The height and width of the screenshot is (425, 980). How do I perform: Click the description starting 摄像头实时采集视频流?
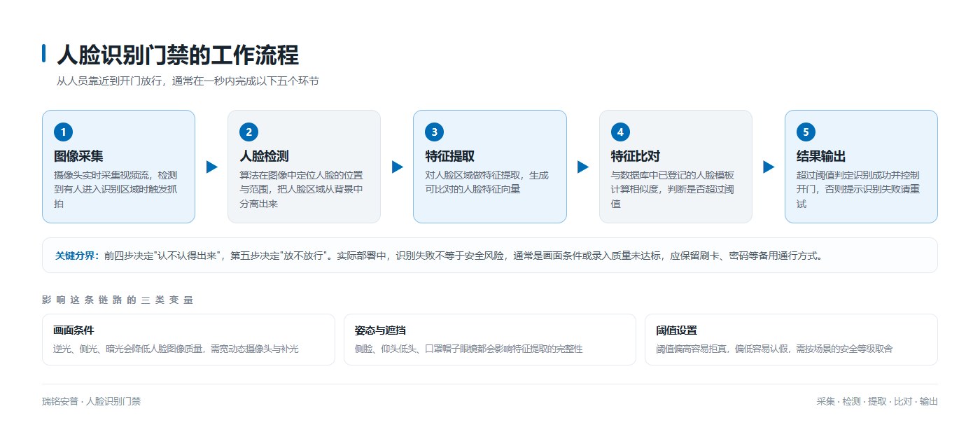click(x=115, y=189)
